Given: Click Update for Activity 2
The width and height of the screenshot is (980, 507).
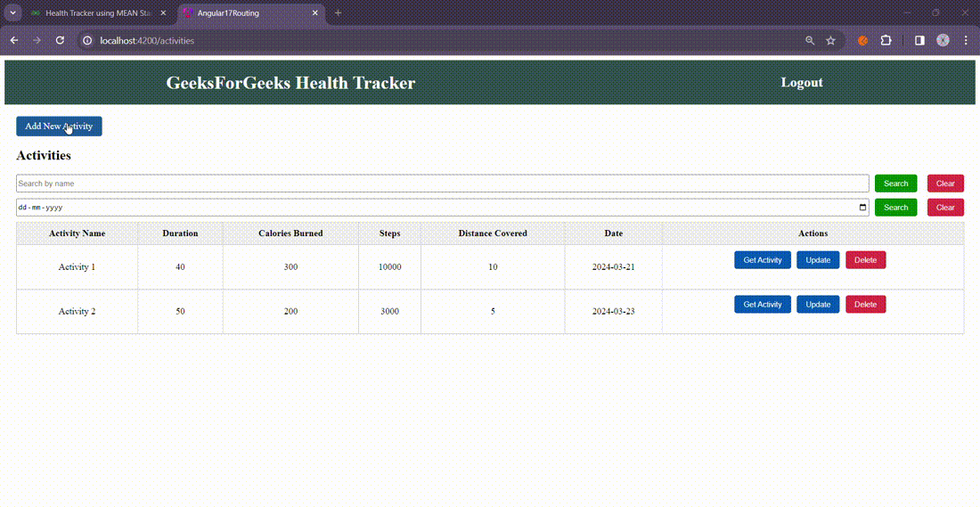Looking at the screenshot, I should (818, 305).
